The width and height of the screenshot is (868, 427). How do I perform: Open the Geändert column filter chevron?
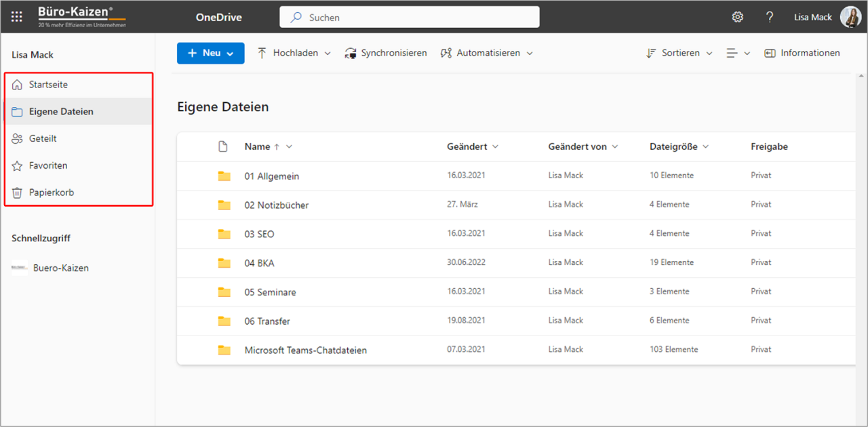tap(495, 146)
